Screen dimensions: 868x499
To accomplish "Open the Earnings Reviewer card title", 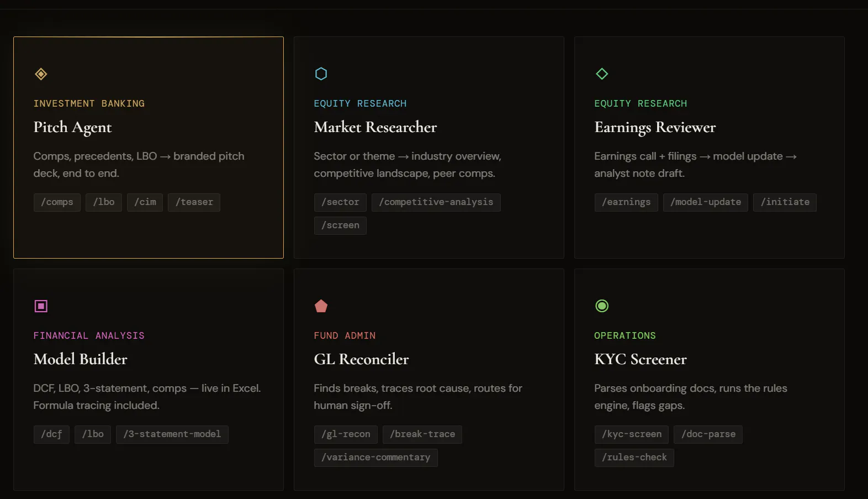I will click(655, 128).
